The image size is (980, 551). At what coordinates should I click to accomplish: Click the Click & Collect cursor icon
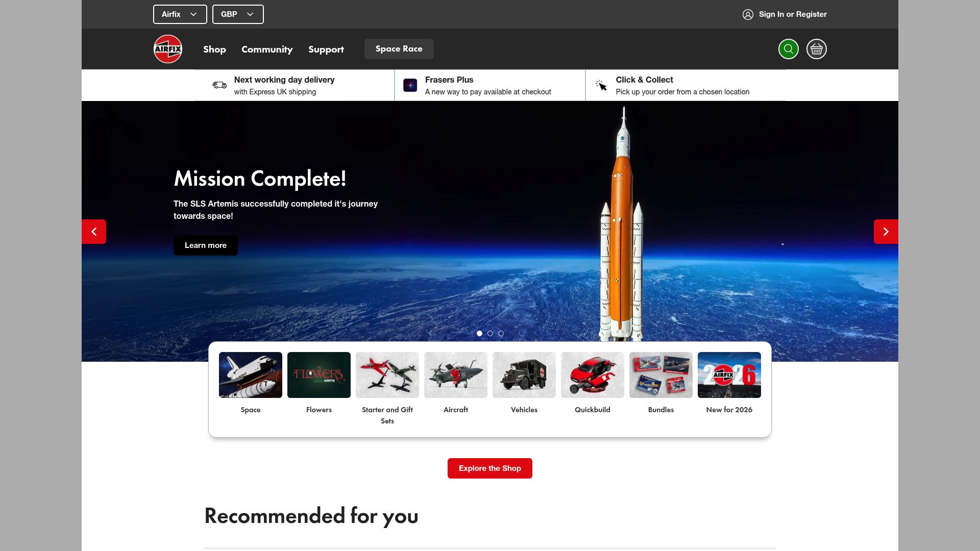(601, 85)
